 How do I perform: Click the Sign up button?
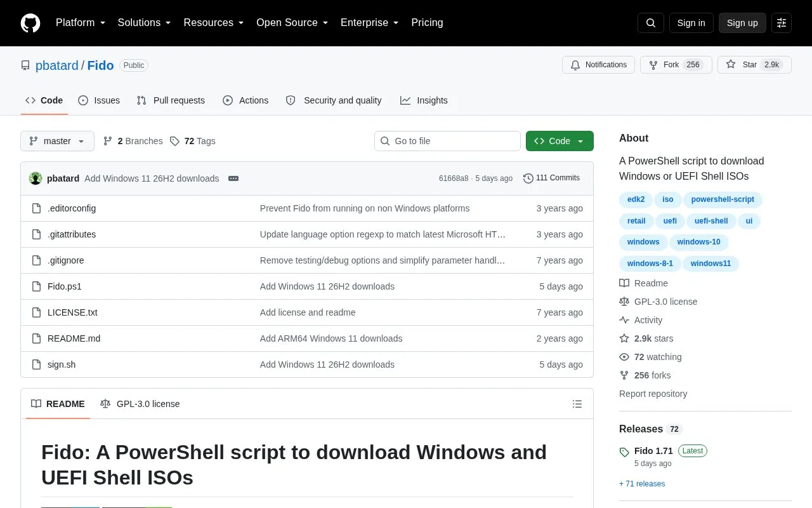pyautogui.click(x=742, y=23)
